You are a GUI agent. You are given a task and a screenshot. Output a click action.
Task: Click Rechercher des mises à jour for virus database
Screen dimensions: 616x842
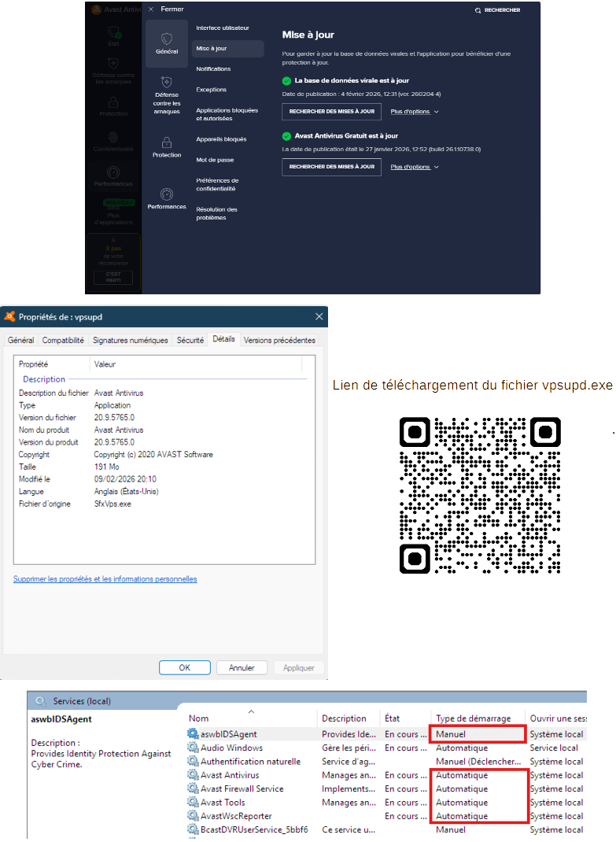(x=331, y=112)
